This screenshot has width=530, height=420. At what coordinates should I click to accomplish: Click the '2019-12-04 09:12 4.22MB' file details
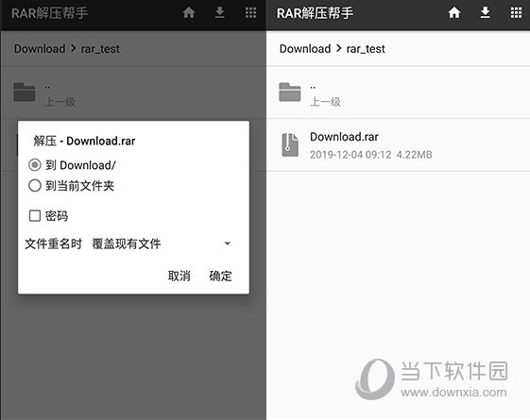pyautogui.click(x=370, y=155)
